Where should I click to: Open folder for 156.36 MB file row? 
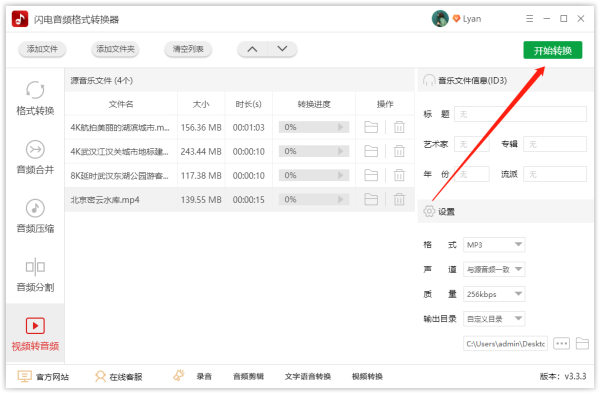click(x=371, y=127)
